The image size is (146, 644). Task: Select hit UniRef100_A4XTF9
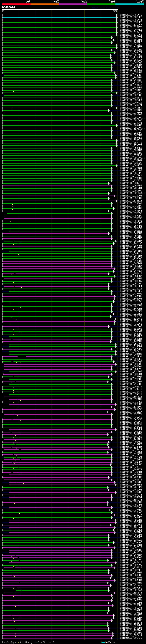click(x=131, y=108)
